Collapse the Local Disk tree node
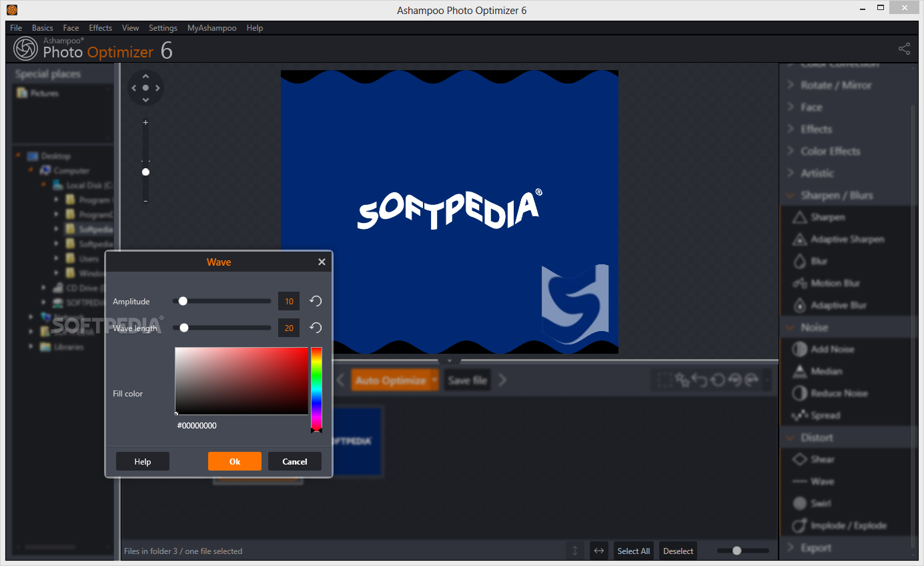 tap(43, 185)
